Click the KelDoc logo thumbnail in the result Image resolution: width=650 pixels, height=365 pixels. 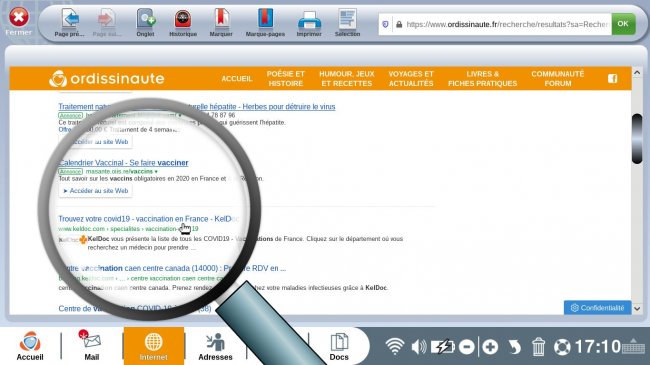coord(72,240)
